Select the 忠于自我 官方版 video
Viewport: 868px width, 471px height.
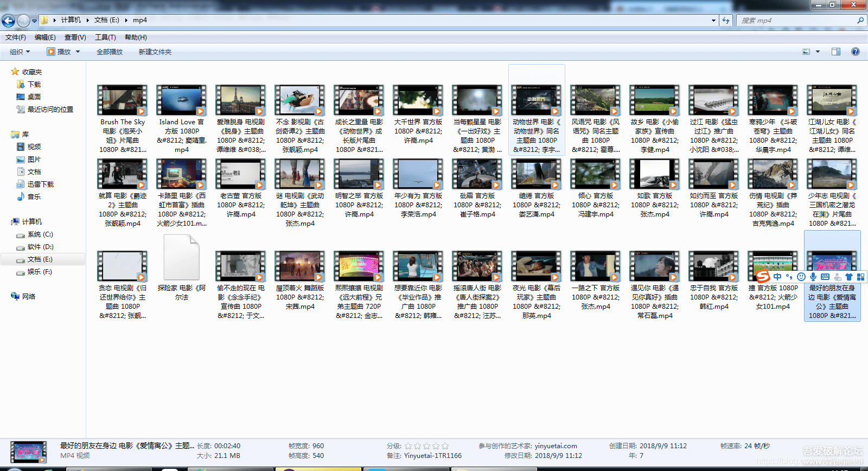714,281
